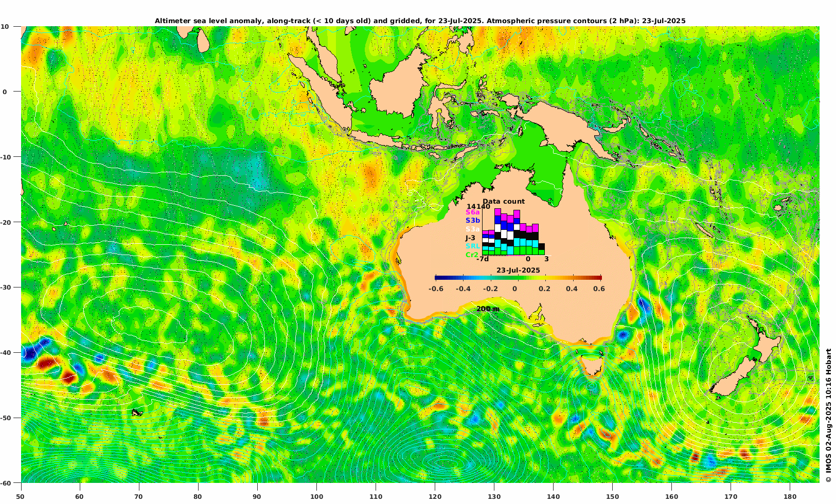Select the "Data count" histogram heading
The width and height of the screenshot is (836, 504).
tap(504, 202)
